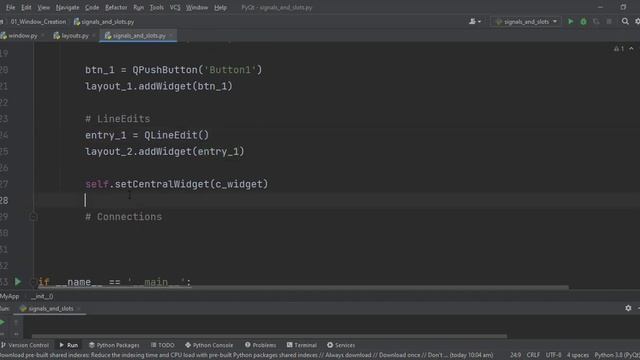Select the signals_and_slots.py editor tab

point(139,36)
